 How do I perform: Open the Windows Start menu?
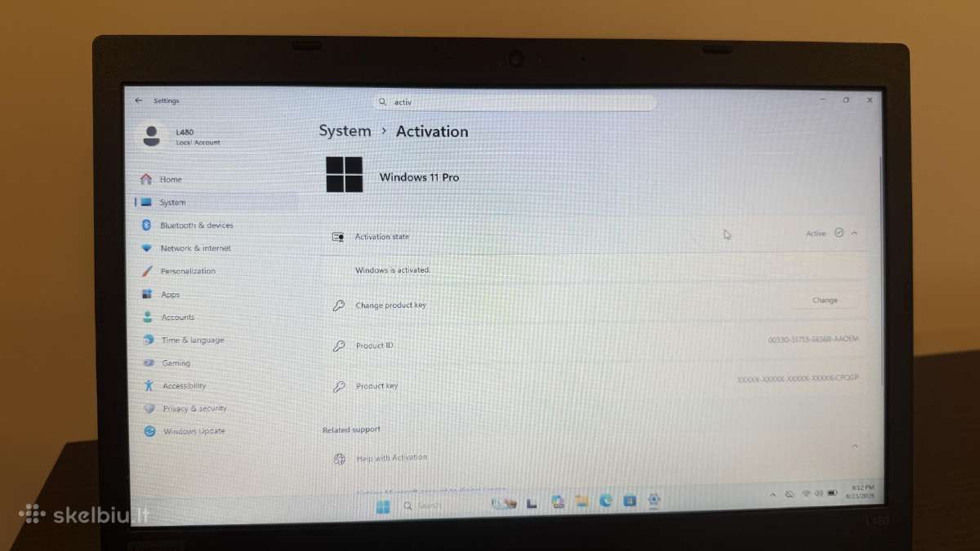coord(382,506)
